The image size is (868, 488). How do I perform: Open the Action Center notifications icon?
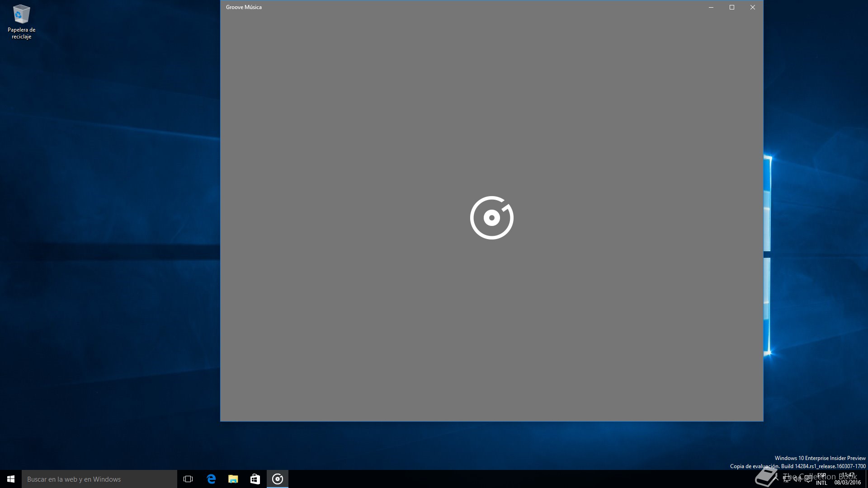[x=808, y=479]
